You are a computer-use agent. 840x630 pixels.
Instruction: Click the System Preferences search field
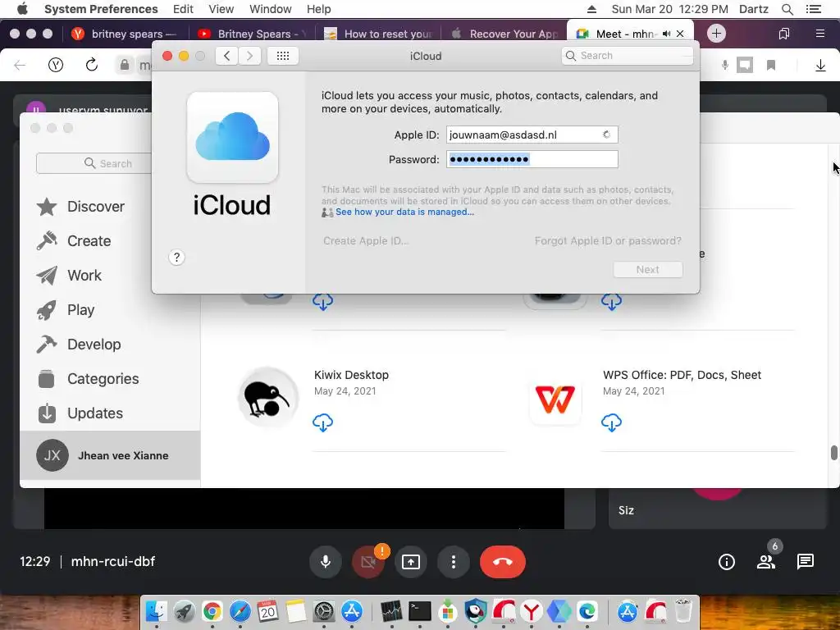pyautogui.click(x=628, y=56)
